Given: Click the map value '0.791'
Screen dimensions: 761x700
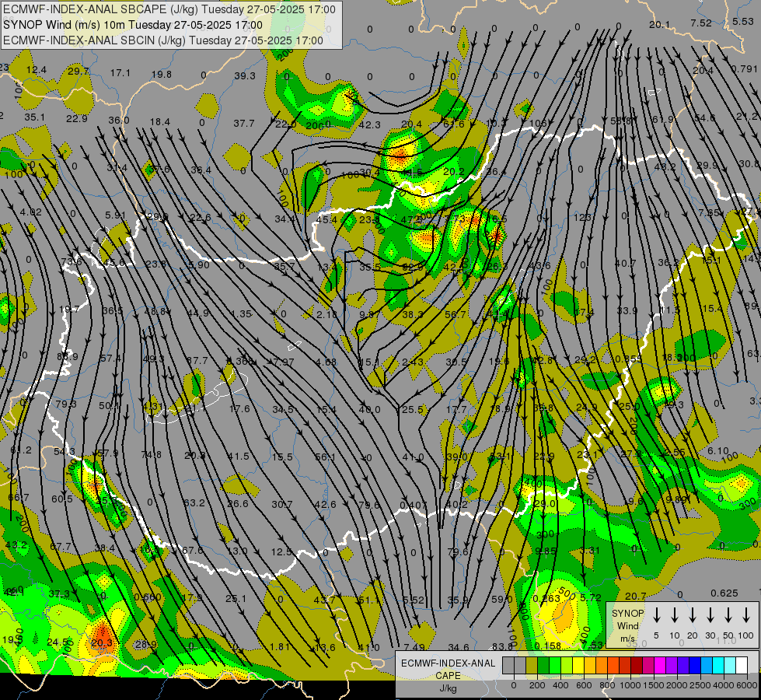Looking at the screenshot, I should point(744,69).
